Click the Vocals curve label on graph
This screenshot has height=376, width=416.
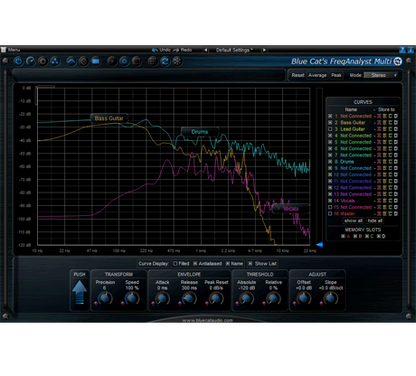290,209
